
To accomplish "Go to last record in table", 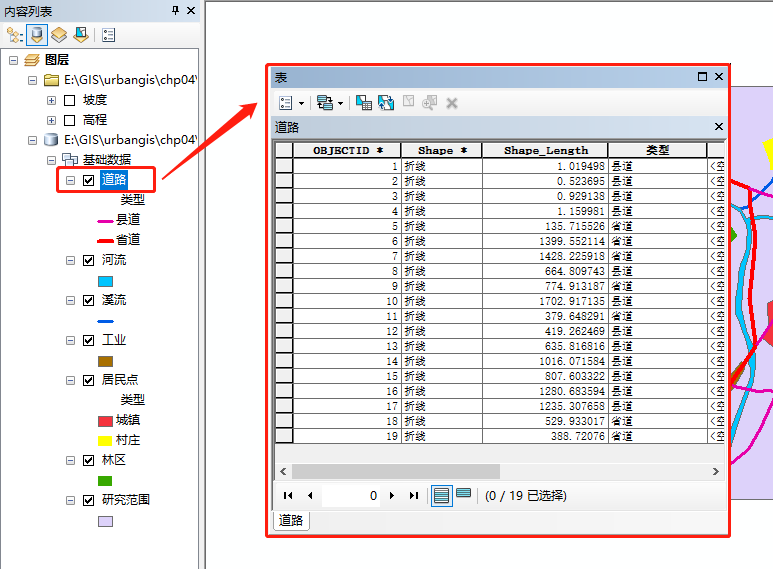I will 414,496.
